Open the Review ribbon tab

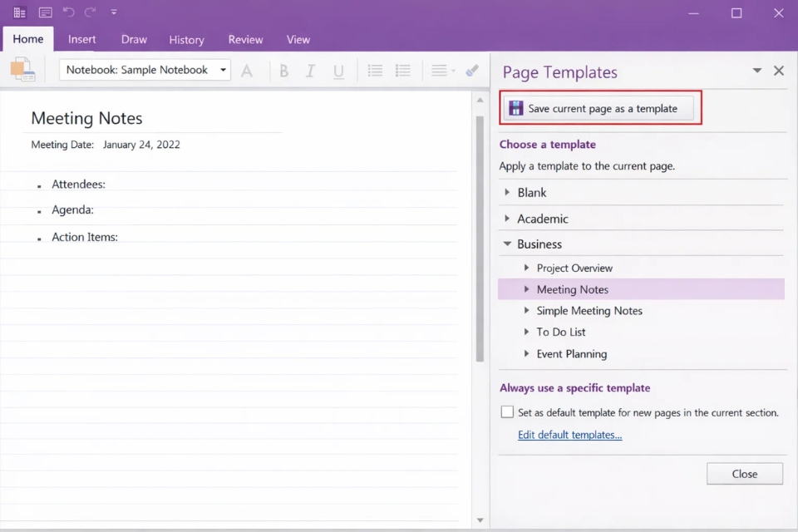tap(245, 39)
